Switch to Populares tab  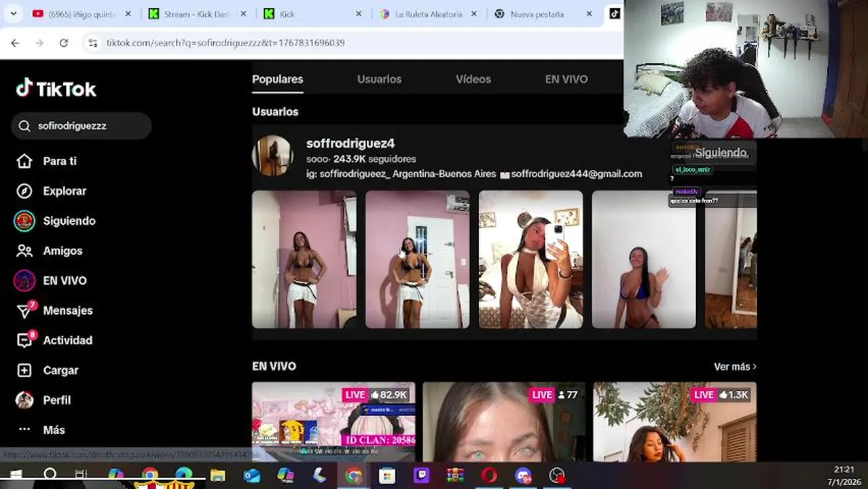pos(278,79)
